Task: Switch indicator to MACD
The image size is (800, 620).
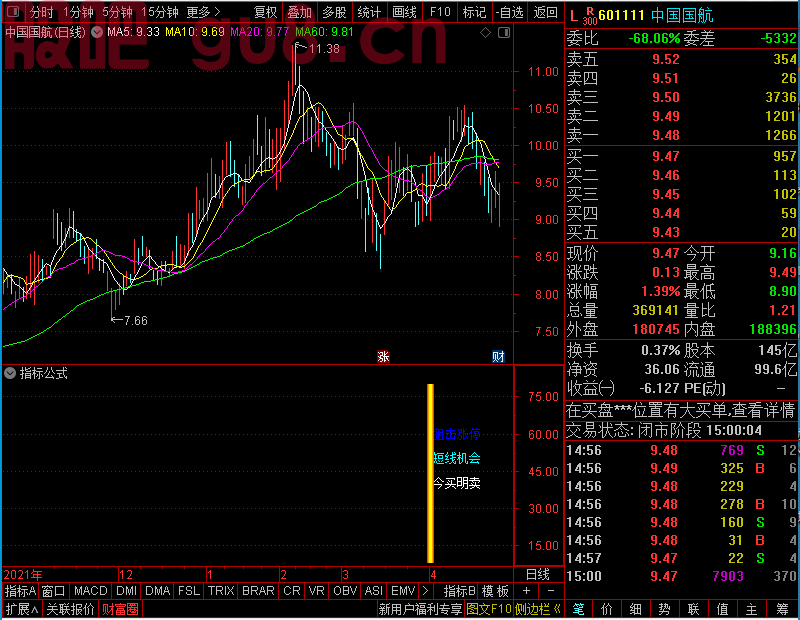Action: 90,591
